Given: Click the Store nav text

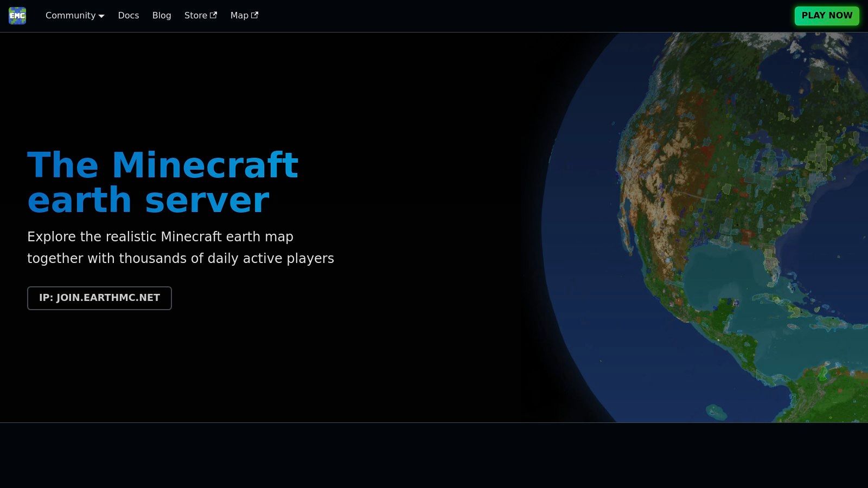Looking at the screenshot, I should click(x=195, y=16).
